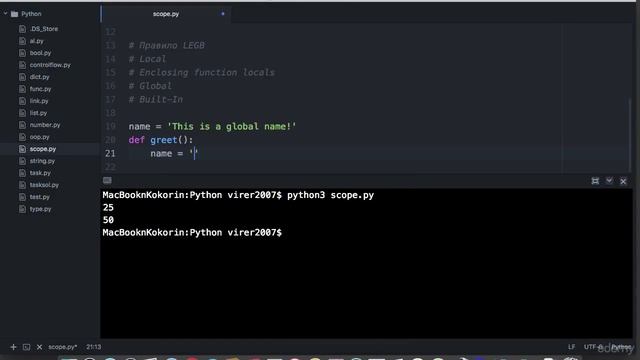Screen dimensions: 640x360
Task: Place cursor at terminal prompt line
Action: pyautogui.click(x=192, y=233)
